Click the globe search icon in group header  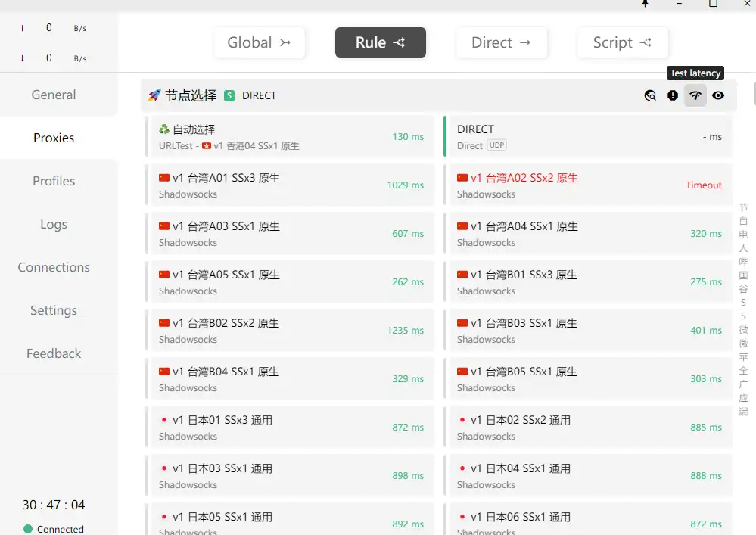pyautogui.click(x=650, y=95)
